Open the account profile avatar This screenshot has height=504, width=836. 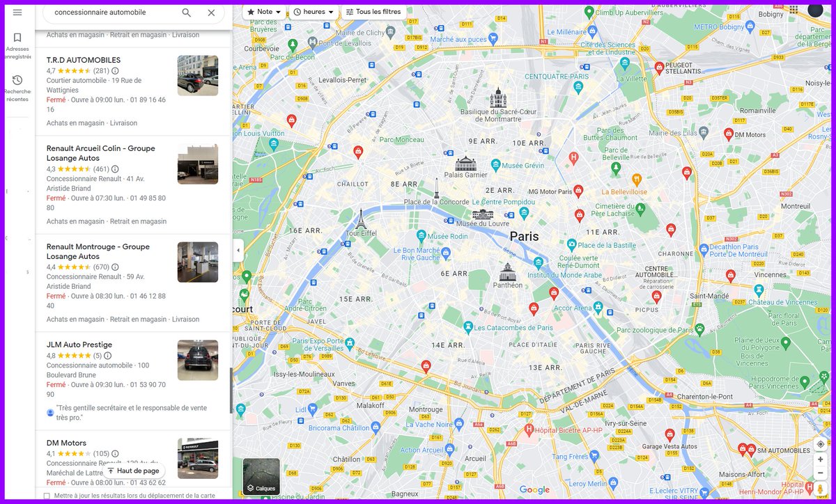[815, 10]
